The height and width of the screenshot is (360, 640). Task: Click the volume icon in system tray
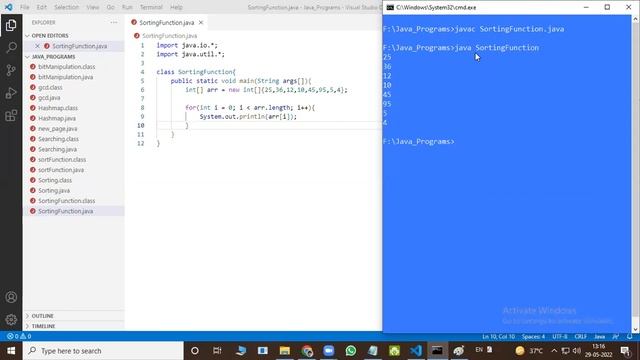click(x=576, y=351)
